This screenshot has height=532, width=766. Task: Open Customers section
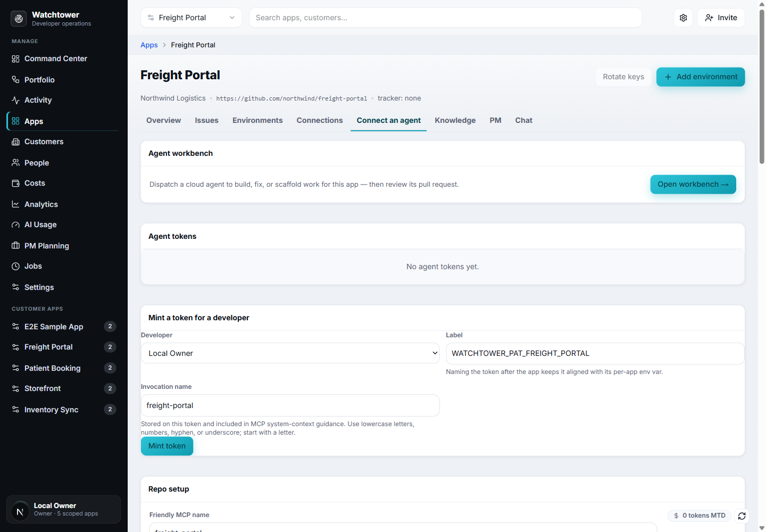click(63, 142)
